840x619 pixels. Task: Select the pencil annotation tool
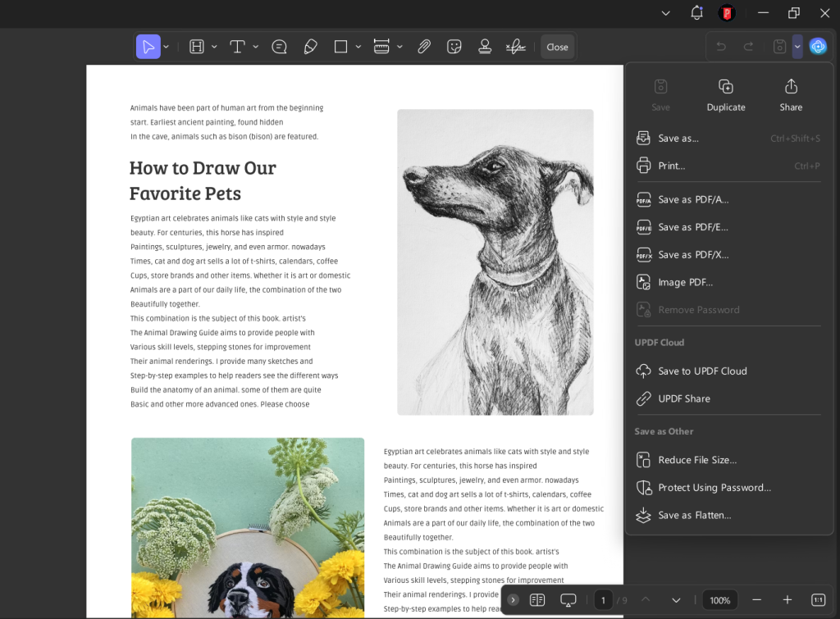(310, 46)
